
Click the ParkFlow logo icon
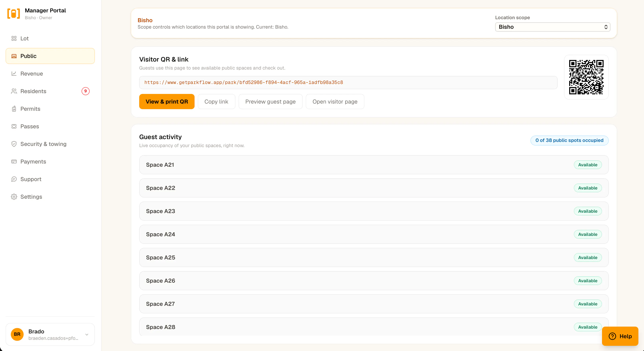tap(14, 13)
